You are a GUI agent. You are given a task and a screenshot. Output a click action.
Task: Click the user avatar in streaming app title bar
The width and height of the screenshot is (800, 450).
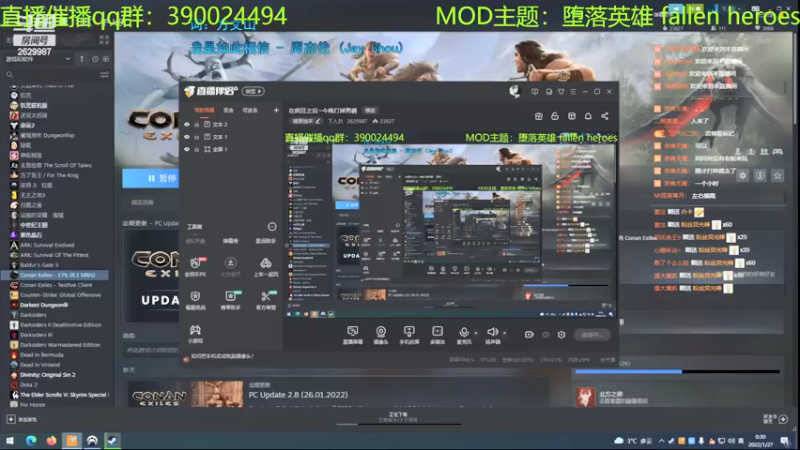tap(514, 91)
